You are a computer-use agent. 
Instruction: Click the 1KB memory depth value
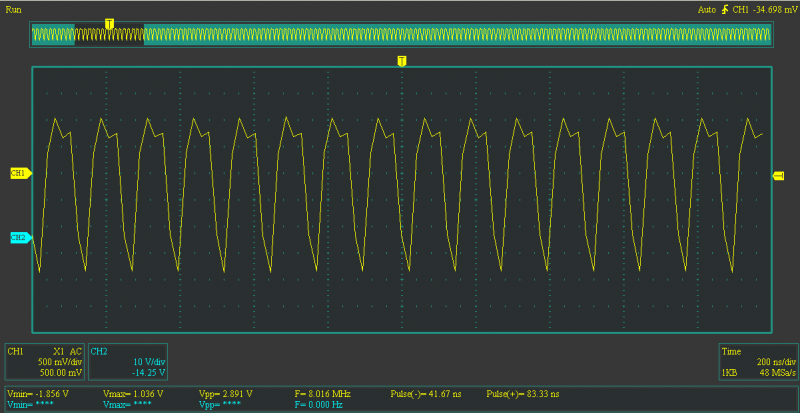[x=729, y=373]
